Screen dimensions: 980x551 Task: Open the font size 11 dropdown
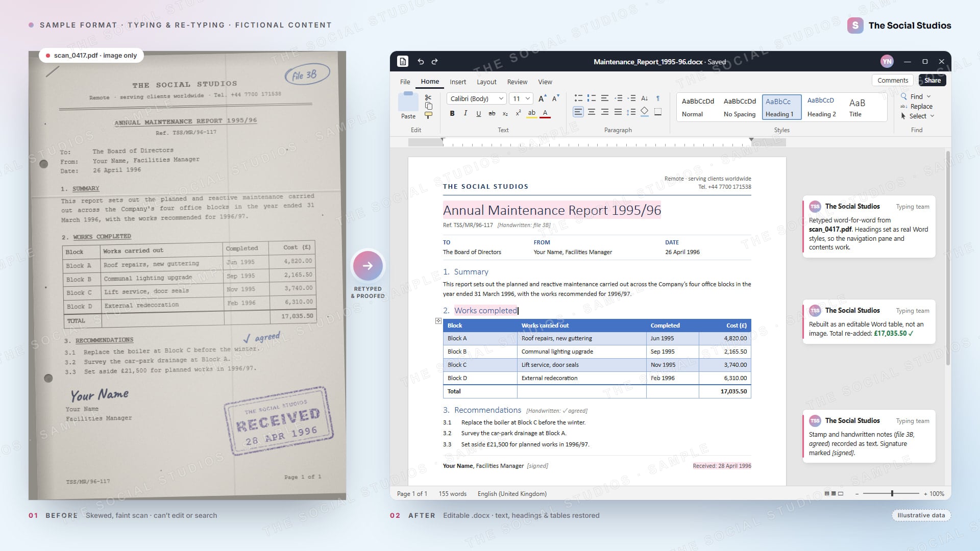point(522,98)
